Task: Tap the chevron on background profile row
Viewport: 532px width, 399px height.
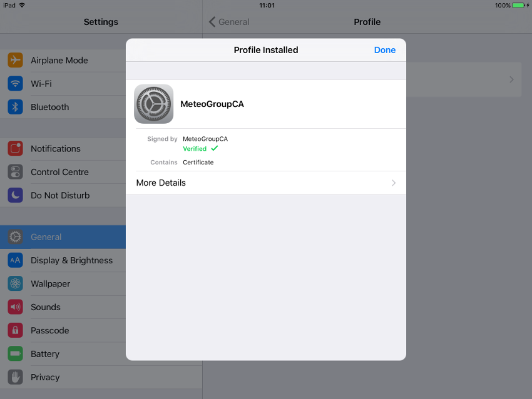Action: [511, 79]
